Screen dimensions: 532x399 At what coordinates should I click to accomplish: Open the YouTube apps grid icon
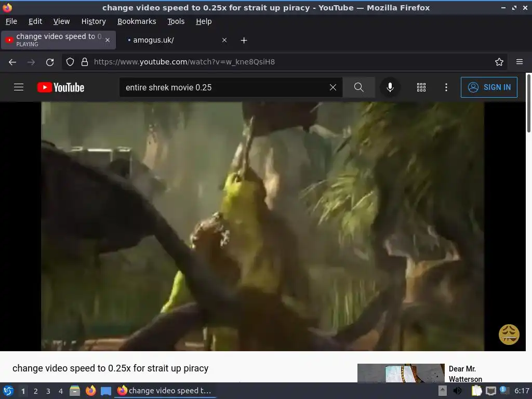coord(421,87)
